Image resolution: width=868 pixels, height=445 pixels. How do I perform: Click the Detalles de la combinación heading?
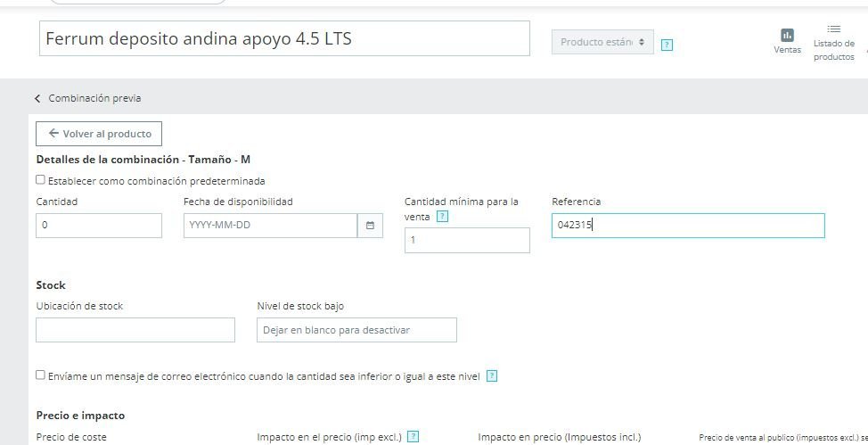(x=143, y=160)
